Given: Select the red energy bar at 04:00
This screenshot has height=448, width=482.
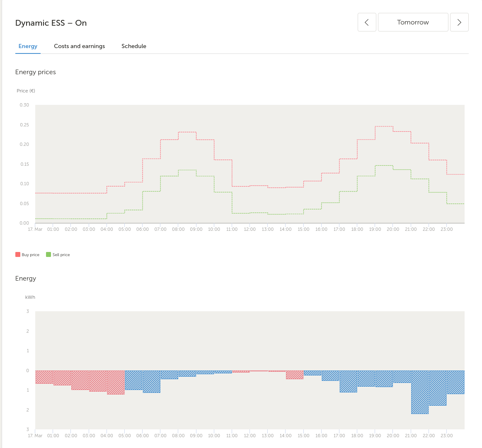Looking at the screenshot, I should [116, 383].
